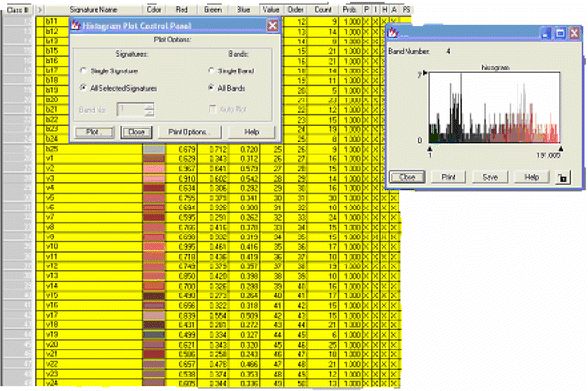
Task: Increment the Band No. spinner arrow
Action: [148, 107]
